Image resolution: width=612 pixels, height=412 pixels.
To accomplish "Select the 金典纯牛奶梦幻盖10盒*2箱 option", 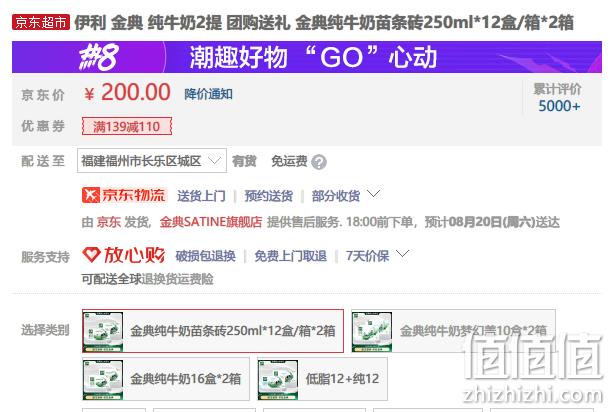I will [453, 331].
